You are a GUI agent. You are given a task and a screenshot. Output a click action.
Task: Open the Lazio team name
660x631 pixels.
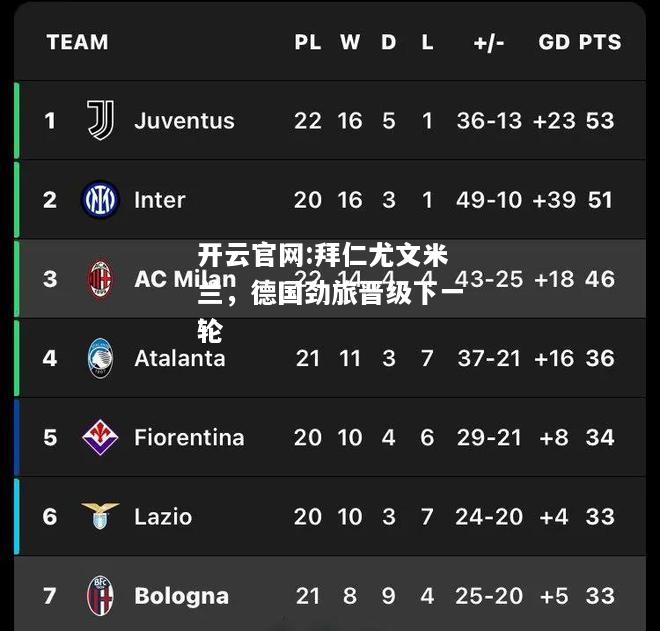coord(163,517)
